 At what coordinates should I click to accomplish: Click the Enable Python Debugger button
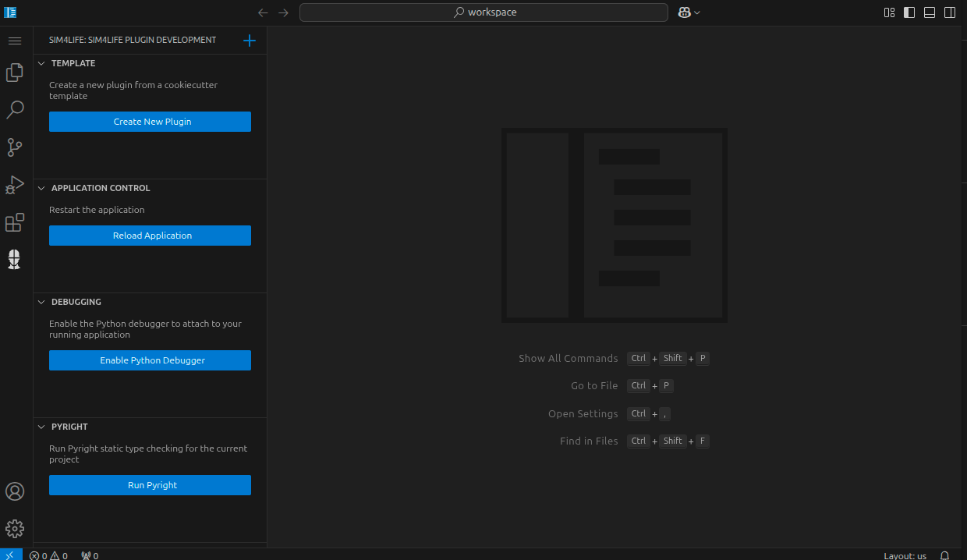pos(150,360)
